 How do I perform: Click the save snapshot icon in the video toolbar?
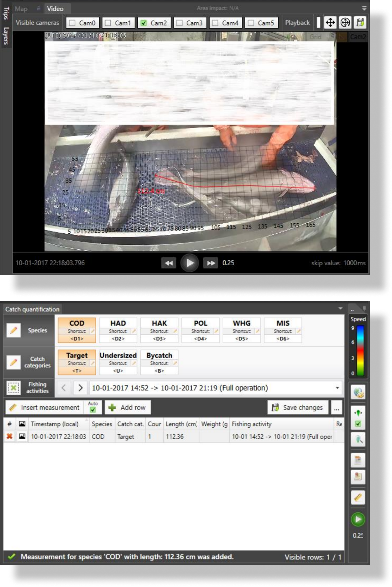click(360, 23)
